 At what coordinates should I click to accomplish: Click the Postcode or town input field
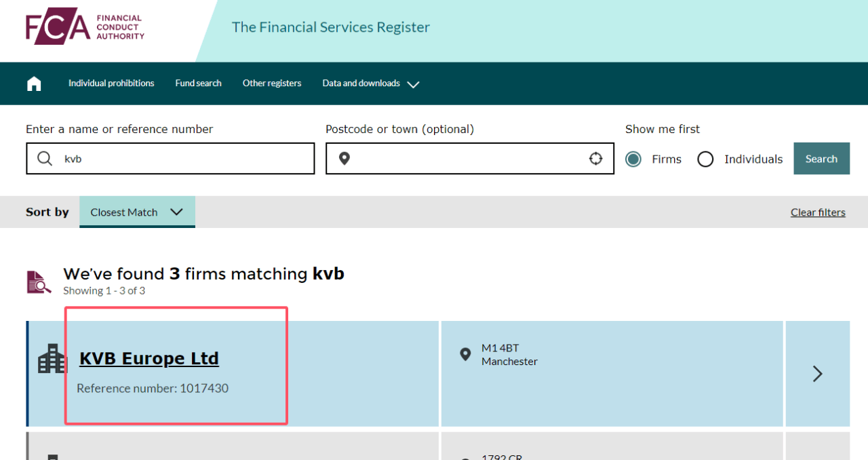tap(470, 159)
